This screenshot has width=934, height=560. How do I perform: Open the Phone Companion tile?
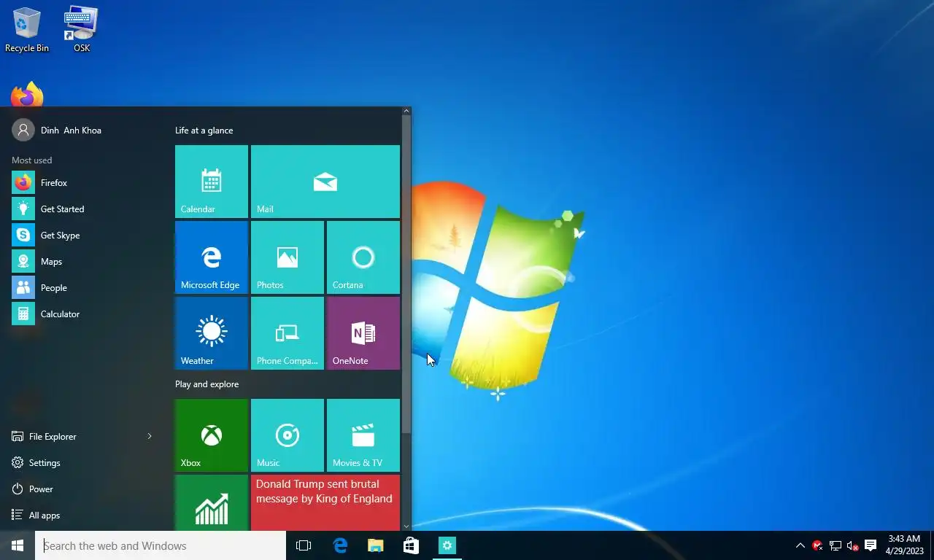click(287, 333)
